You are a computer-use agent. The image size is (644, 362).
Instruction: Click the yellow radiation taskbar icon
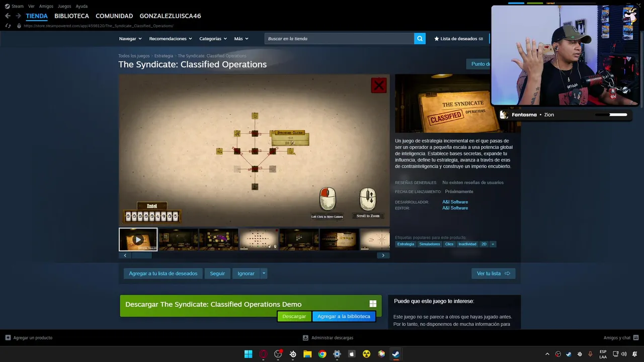366,354
